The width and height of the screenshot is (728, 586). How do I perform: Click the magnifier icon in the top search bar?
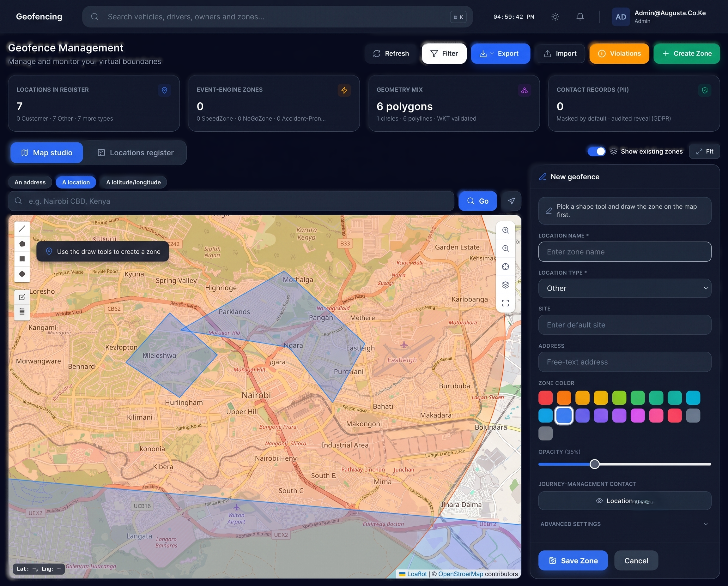[94, 16]
